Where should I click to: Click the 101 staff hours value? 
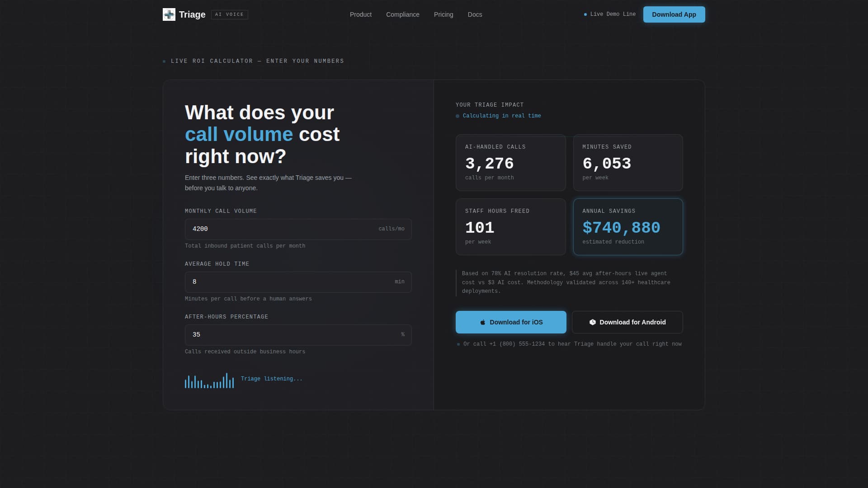(480, 228)
